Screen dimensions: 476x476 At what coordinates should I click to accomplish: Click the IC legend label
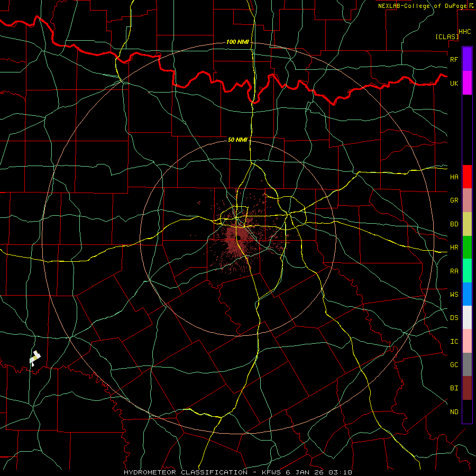(x=454, y=342)
